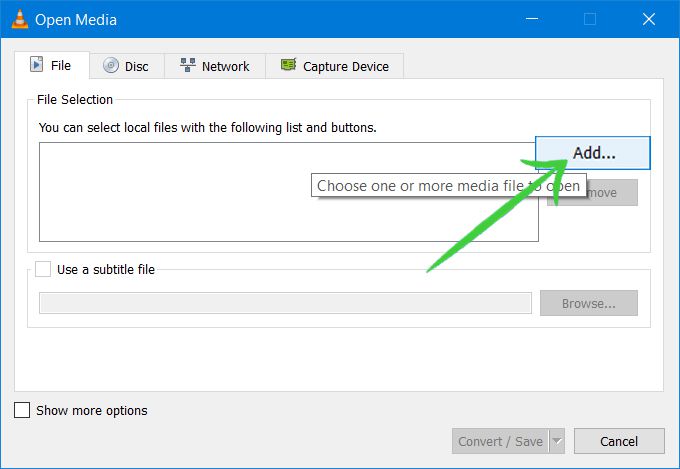Click the capture card icon
The image size is (680, 469).
(289, 66)
